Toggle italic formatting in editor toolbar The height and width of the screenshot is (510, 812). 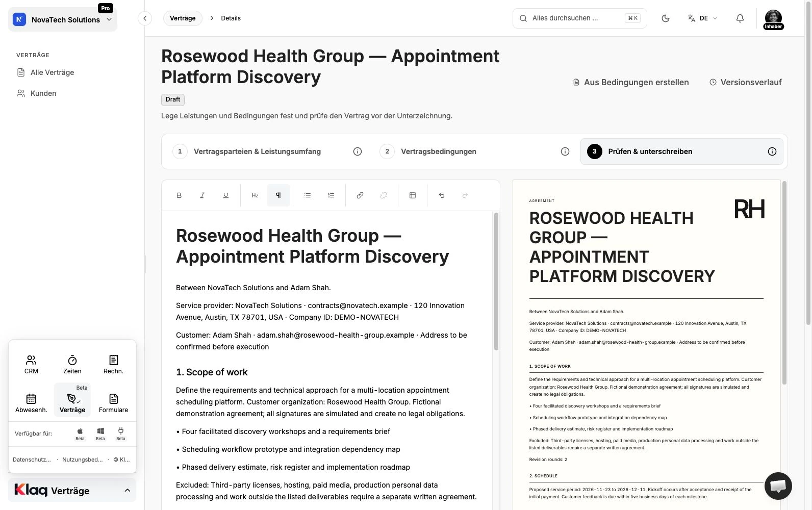coord(202,195)
